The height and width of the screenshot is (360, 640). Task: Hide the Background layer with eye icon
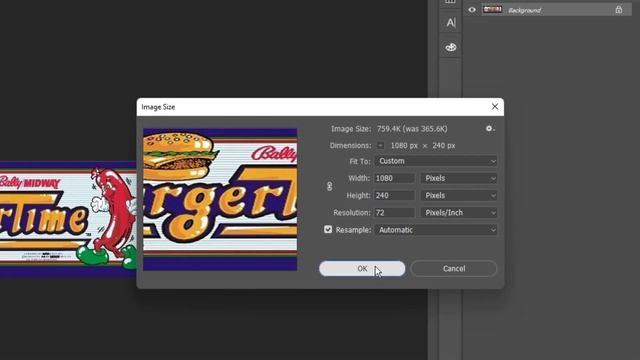472,10
